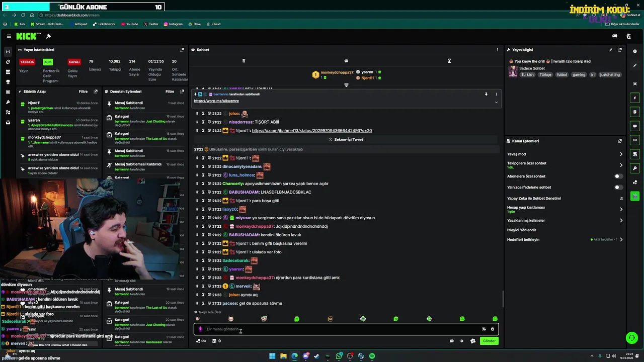Open the YouTube bookmark

coord(129,24)
